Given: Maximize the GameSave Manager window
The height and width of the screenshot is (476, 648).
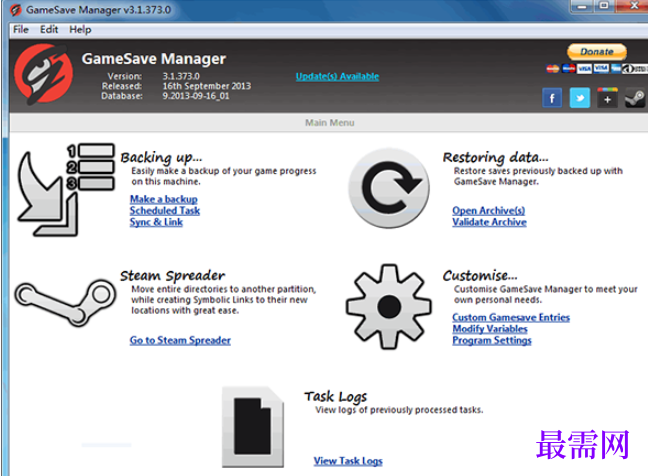Looking at the screenshot, I should click(x=604, y=6).
